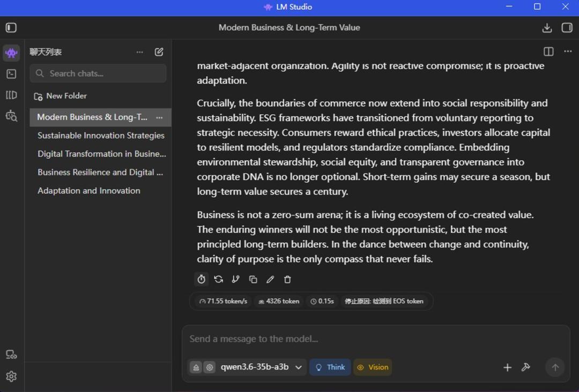The image size is (579, 392).
Task: Click the 4326 token count stat
Action: [x=279, y=301]
